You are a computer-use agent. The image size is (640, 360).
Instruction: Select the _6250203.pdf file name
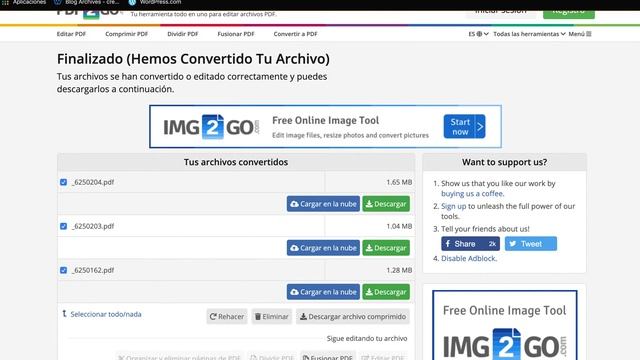[93, 226]
